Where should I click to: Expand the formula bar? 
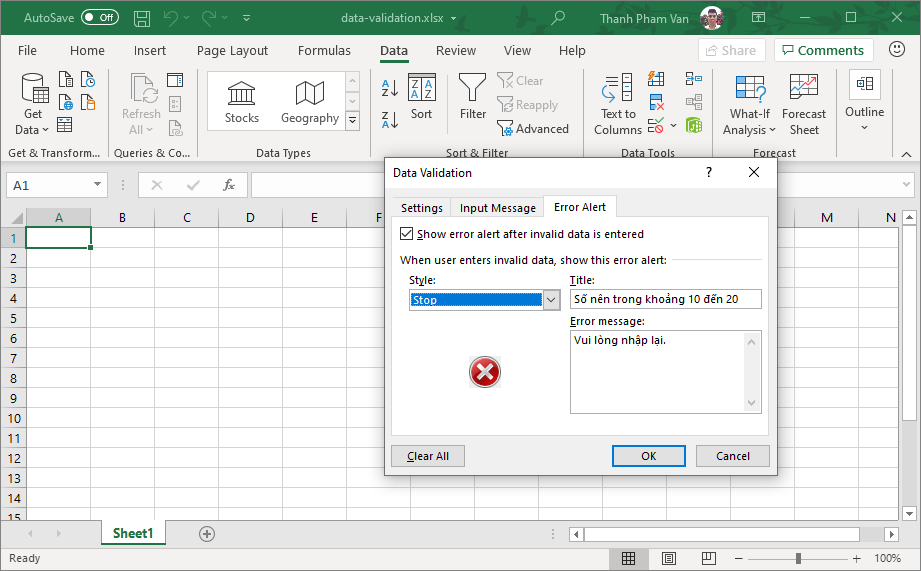coord(906,185)
